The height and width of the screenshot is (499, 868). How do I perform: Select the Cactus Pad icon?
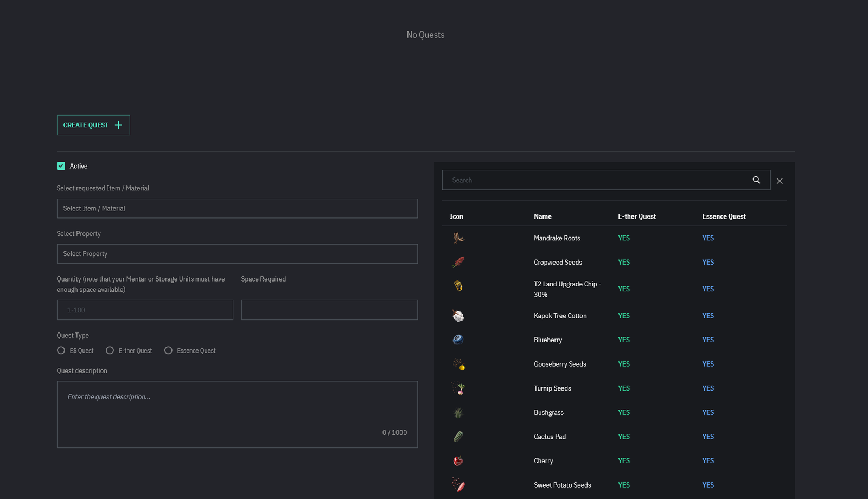tap(458, 437)
